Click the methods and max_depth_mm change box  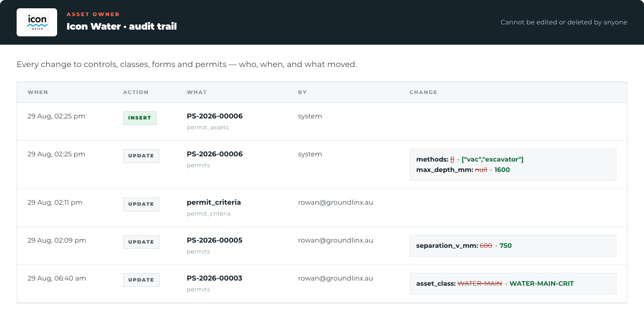coord(513,165)
